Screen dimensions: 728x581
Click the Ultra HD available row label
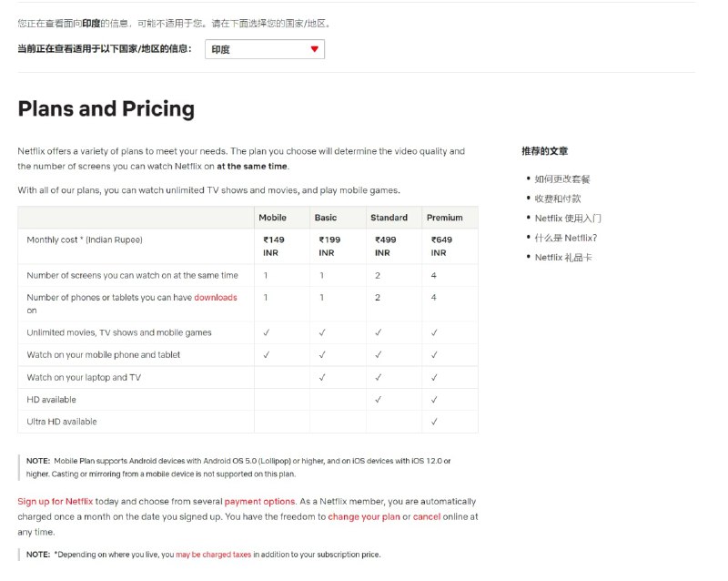(62, 422)
